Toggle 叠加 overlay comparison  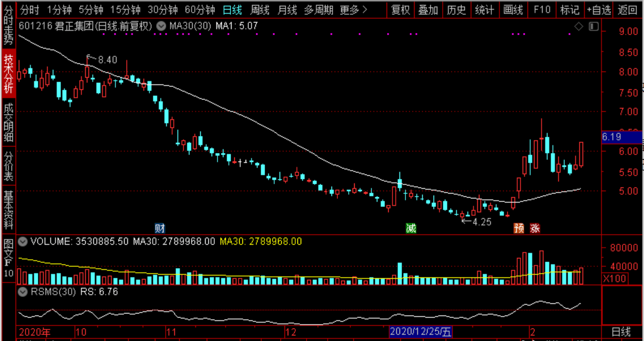pyautogui.click(x=428, y=10)
